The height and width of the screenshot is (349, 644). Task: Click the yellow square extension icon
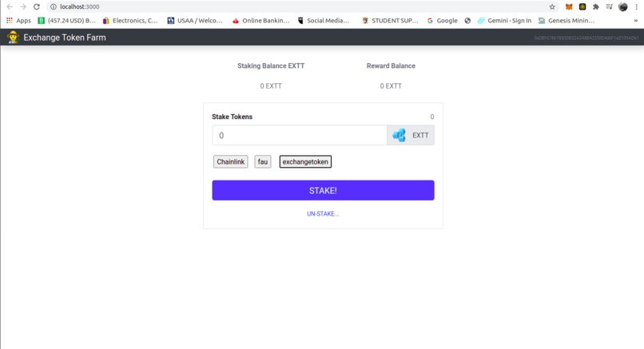click(582, 7)
